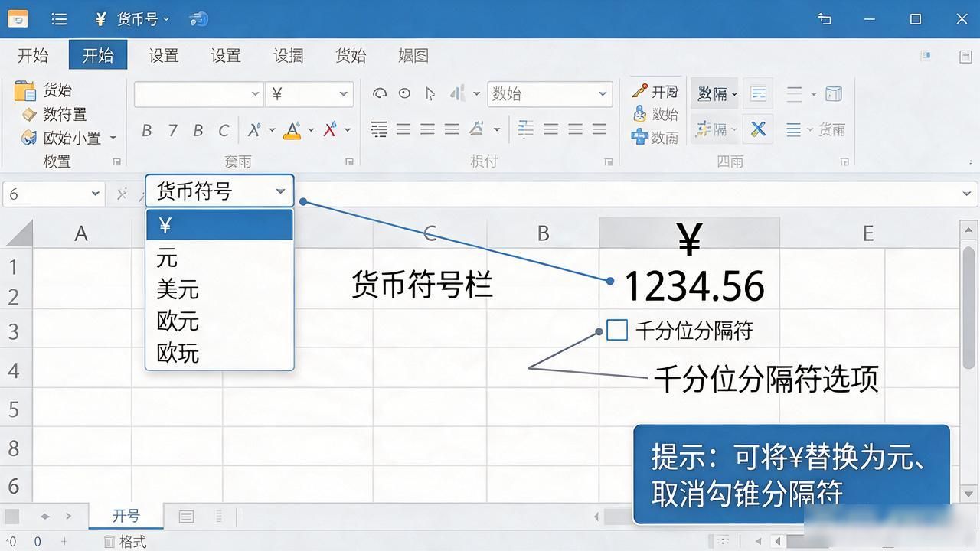This screenshot has height=551, width=980.
Task: Click the orange highlight A font color icon
Action: [292, 130]
